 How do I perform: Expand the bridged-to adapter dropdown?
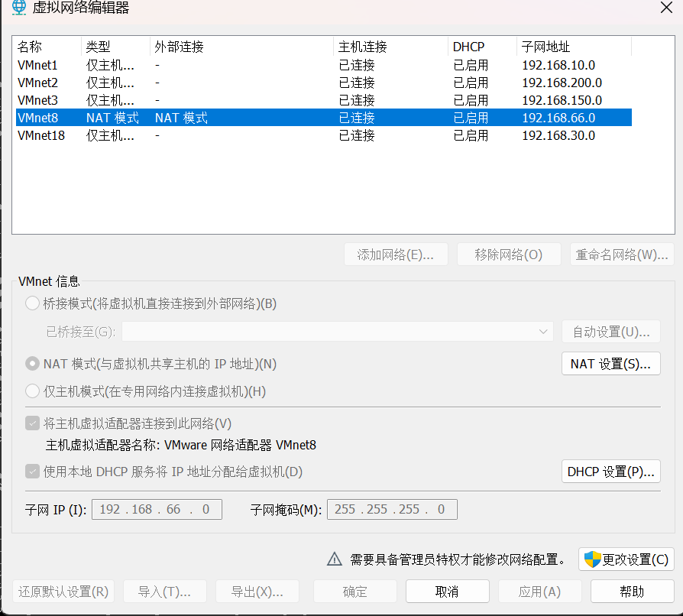click(543, 332)
